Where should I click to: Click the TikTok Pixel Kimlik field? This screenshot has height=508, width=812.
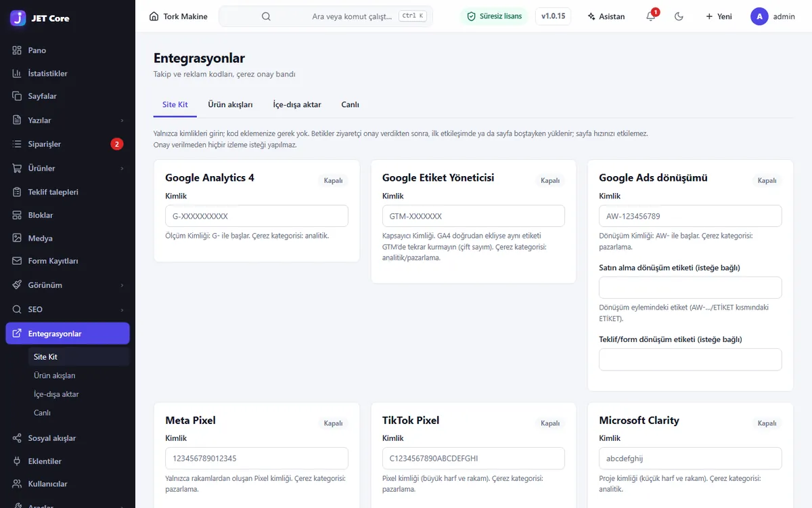[474, 459]
